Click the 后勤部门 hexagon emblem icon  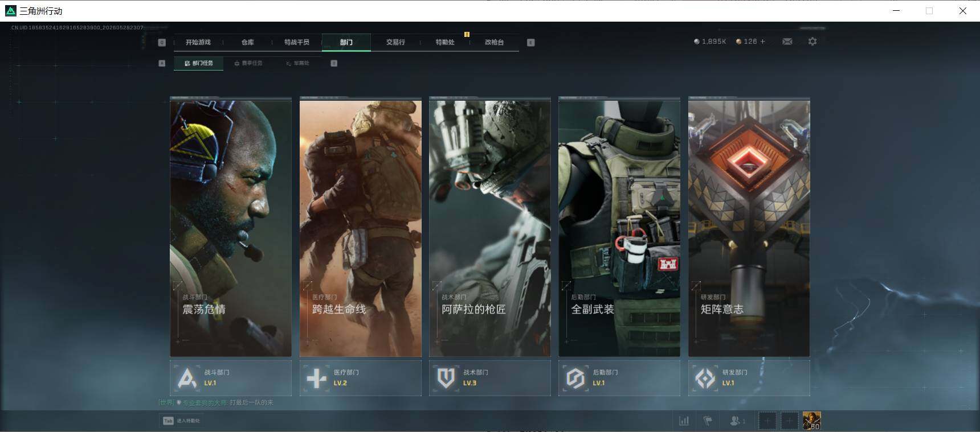575,378
